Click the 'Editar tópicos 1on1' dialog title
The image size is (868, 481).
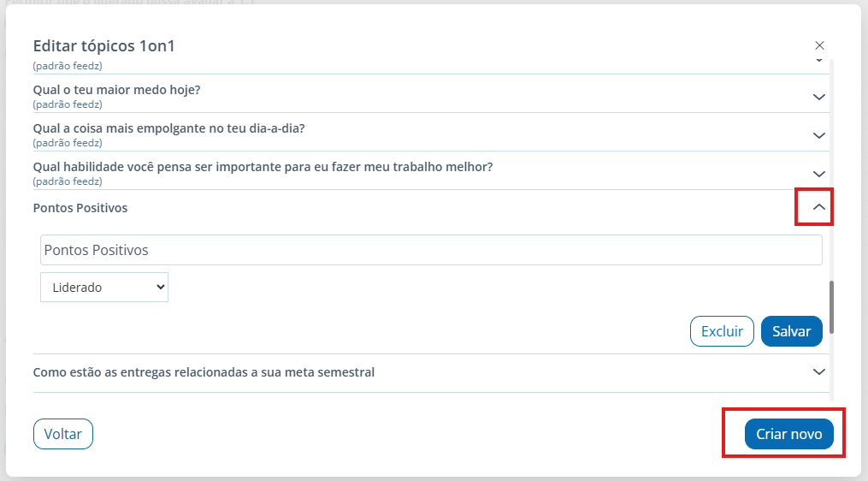point(104,46)
